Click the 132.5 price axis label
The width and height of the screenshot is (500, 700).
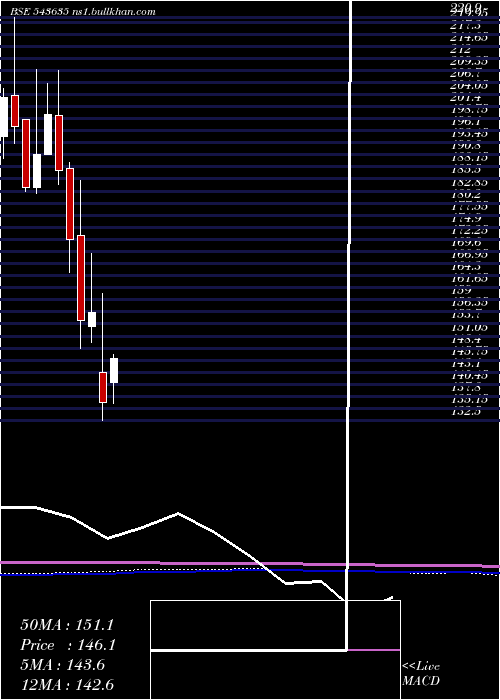coord(466,412)
